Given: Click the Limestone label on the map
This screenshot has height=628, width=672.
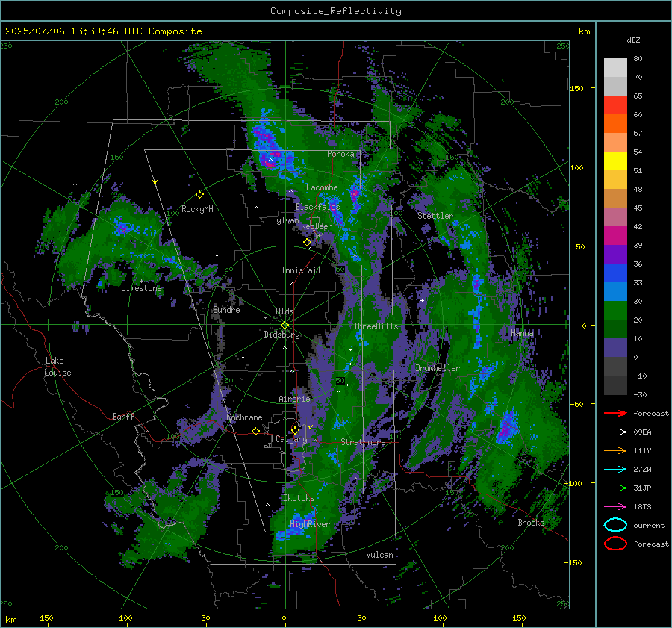Looking at the screenshot, I should (141, 288).
